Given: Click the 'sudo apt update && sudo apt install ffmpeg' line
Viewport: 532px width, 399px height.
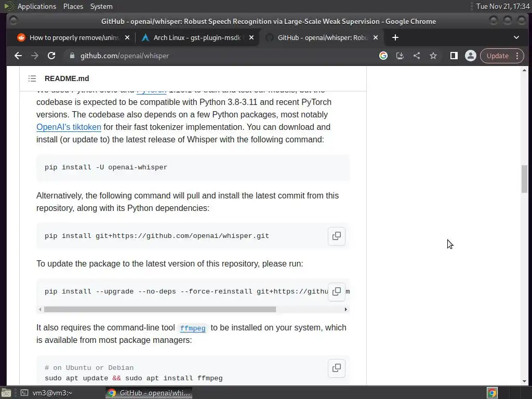Looking at the screenshot, I should (x=134, y=378).
